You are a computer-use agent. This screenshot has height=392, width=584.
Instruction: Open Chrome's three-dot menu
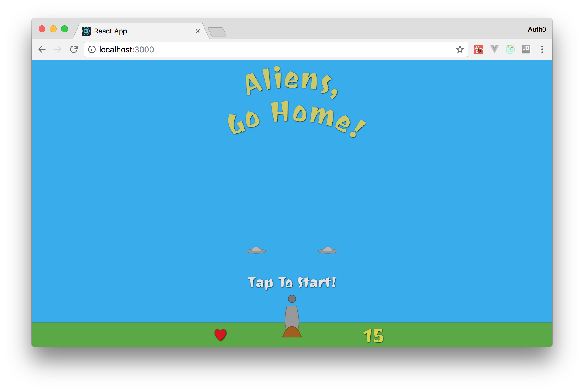coord(542,50)
